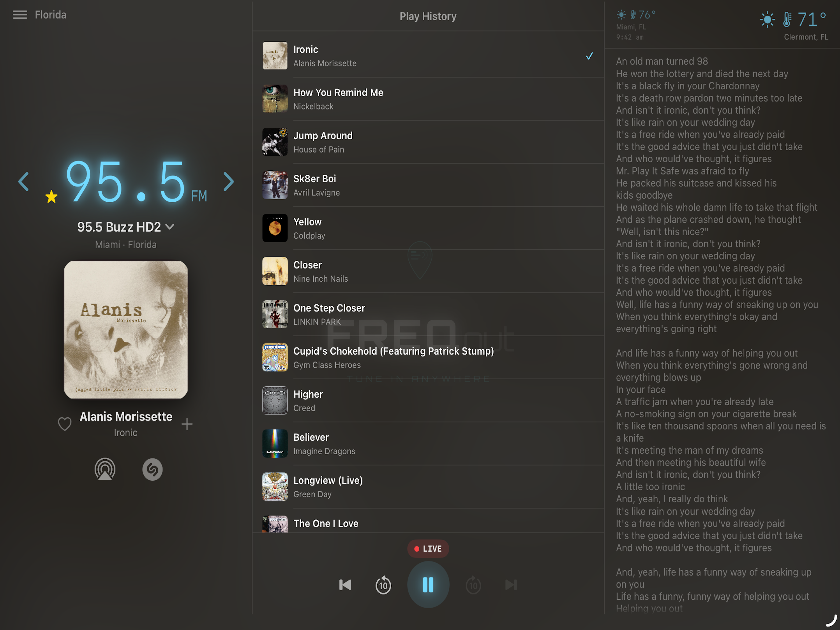This screenshot has height=630, width=840.
Task: Tune to next station with right arrow
Action: click(228, 182)
